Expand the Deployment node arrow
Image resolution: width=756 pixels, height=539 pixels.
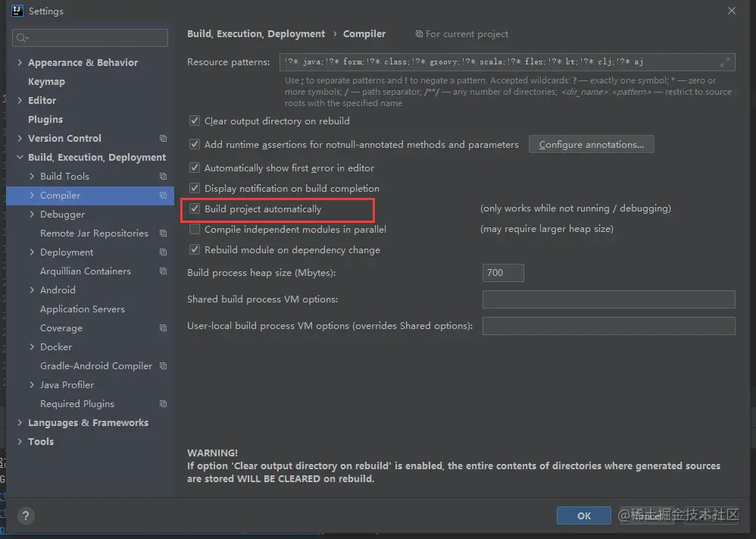[x=32, y=252]
